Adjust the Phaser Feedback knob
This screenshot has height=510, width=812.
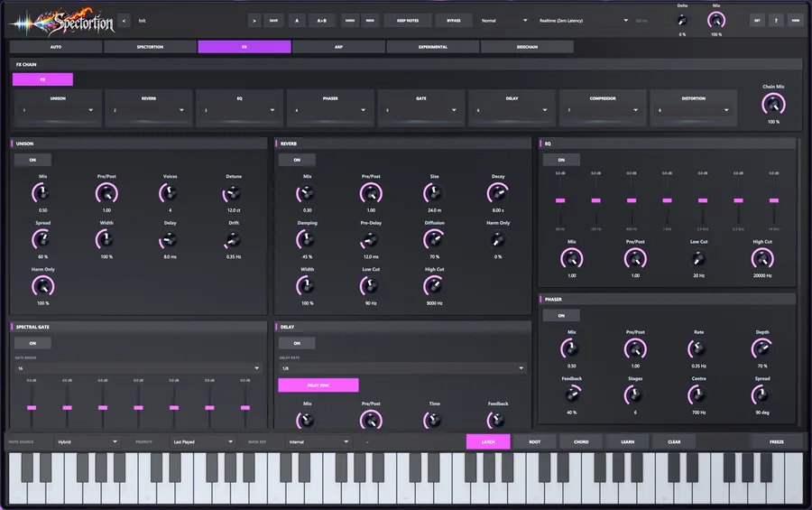point(572,395)
